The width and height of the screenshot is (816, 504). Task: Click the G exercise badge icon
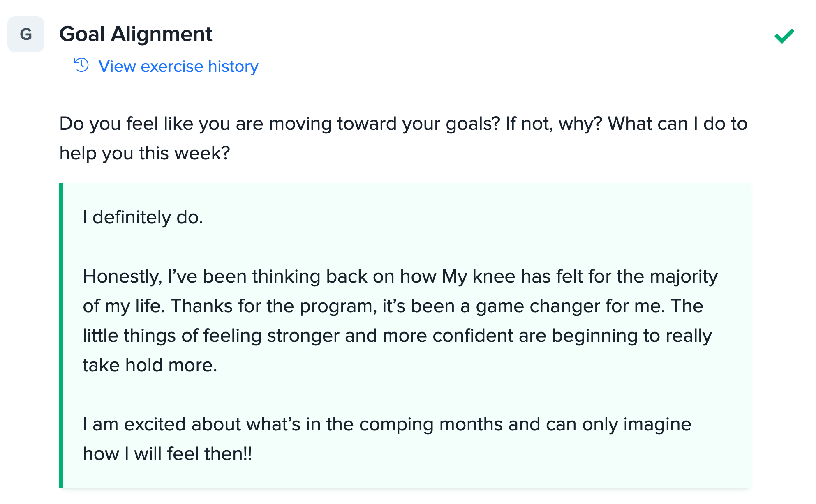point(26,34)
